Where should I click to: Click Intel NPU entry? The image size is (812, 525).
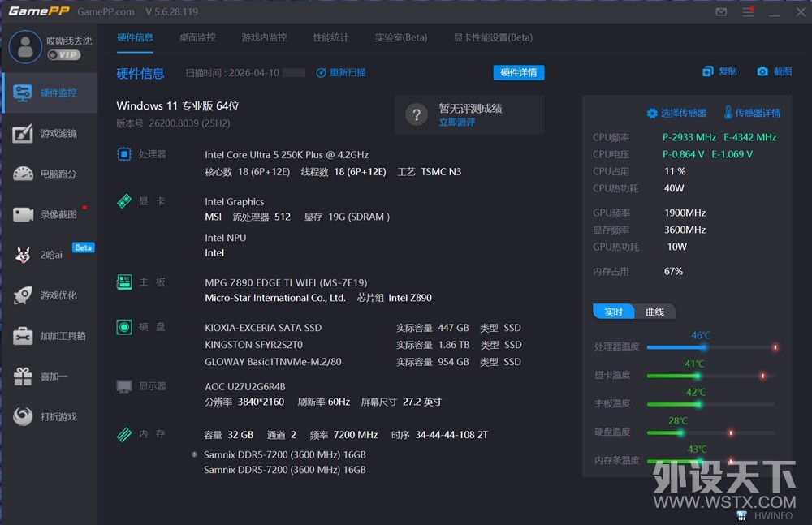225,238
